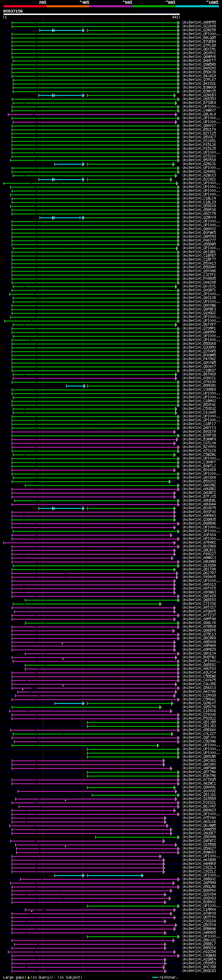222x980 pixels.
Task: Select the UniRef100_P49227 label
Action: tap(199, 554)
